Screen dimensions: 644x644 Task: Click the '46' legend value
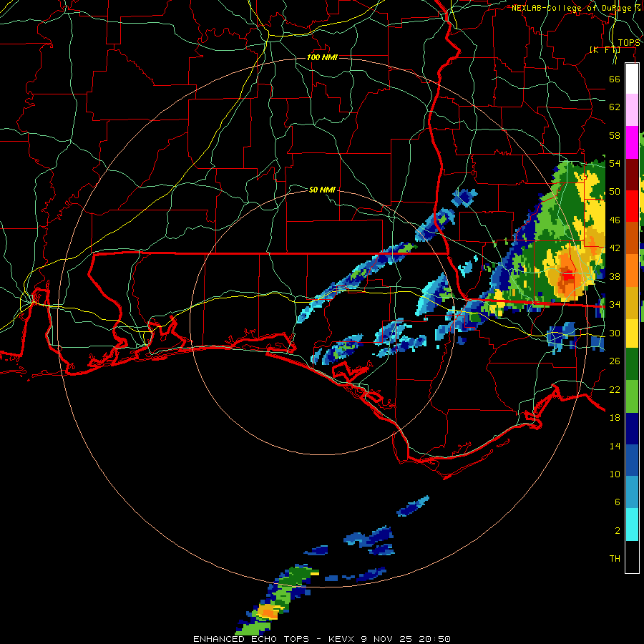click(x=615, y=220)
